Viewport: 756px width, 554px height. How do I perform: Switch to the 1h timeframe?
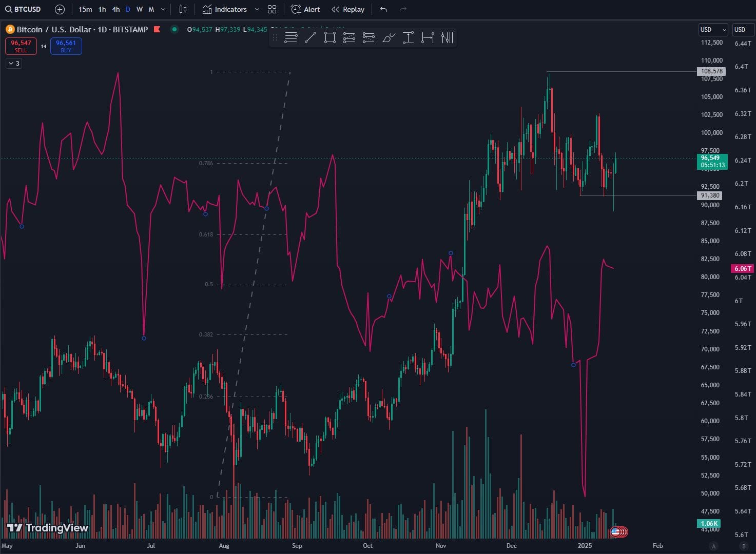click(x=102, y=9)
